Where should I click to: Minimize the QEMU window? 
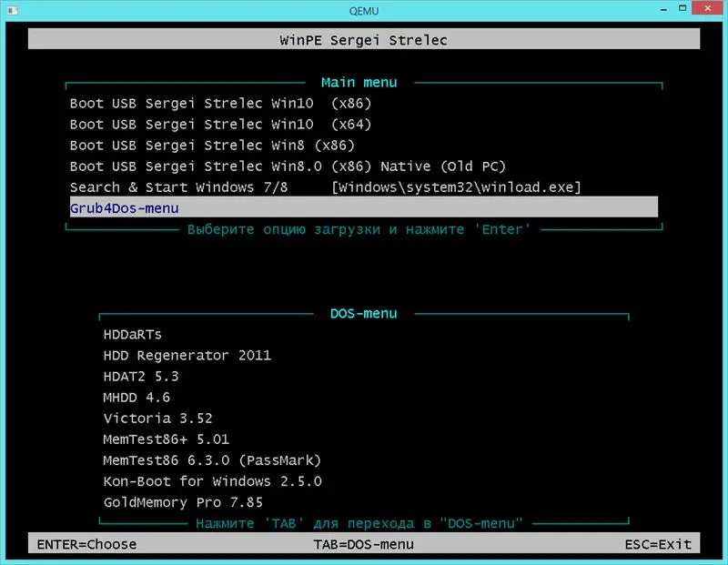(x=664, y=9)
